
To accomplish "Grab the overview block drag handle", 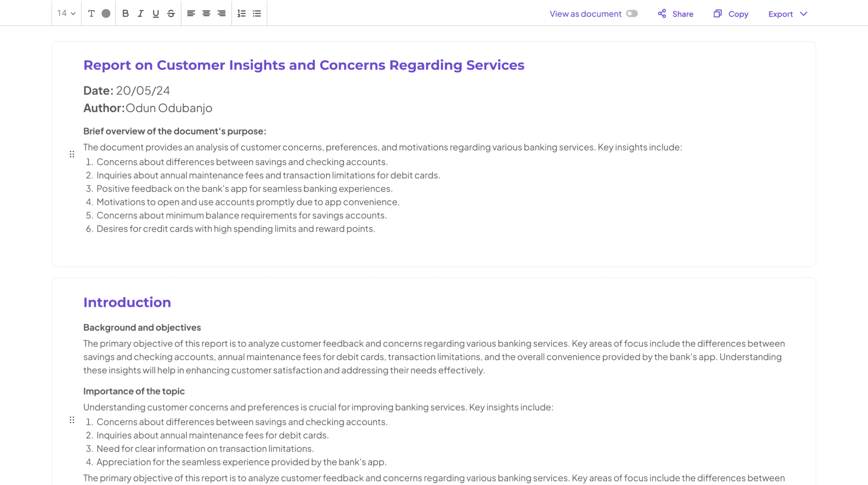I will [72, 154].
